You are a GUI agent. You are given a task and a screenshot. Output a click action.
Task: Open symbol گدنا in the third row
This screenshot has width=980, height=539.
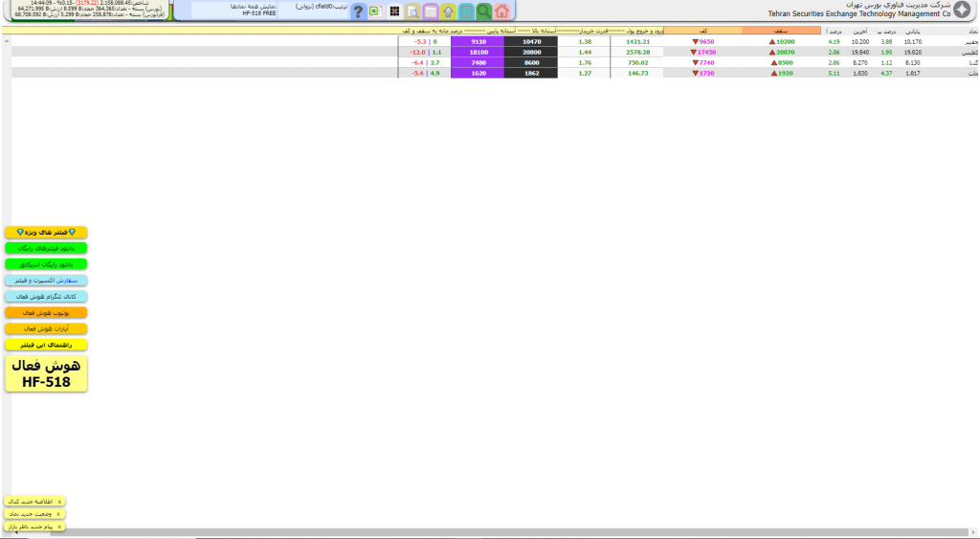[x=973, y=63]
